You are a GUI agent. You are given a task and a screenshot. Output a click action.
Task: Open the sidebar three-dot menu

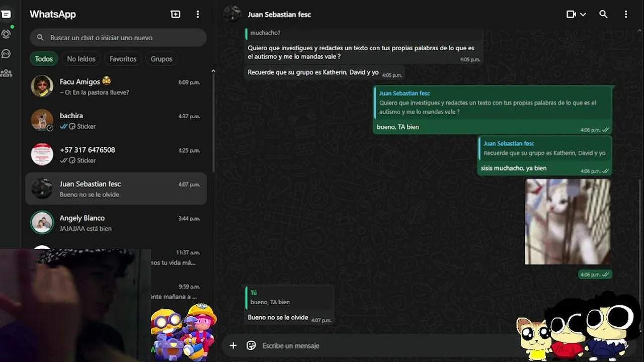[198, 15]
